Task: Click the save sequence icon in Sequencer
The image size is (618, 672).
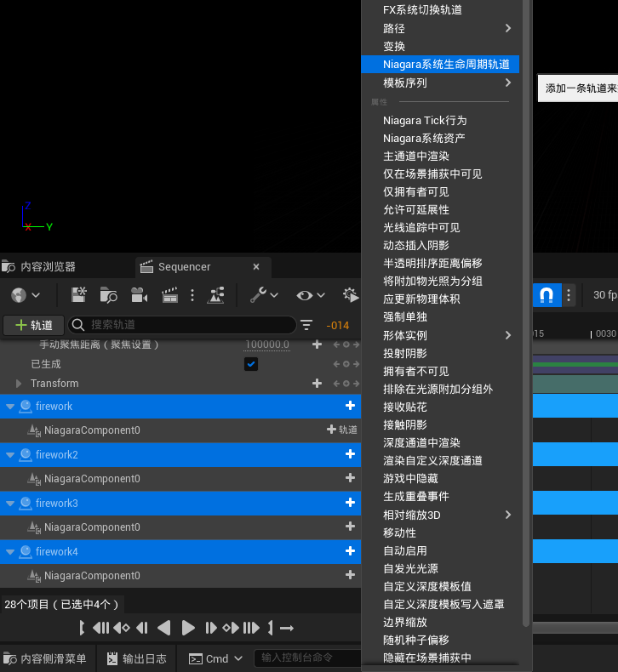Action: pos(79,295)
